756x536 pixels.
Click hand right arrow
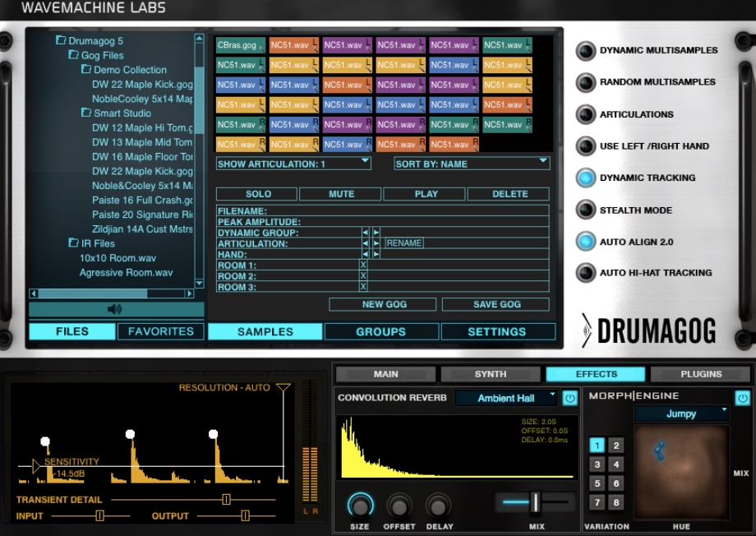tap(376, 254)
